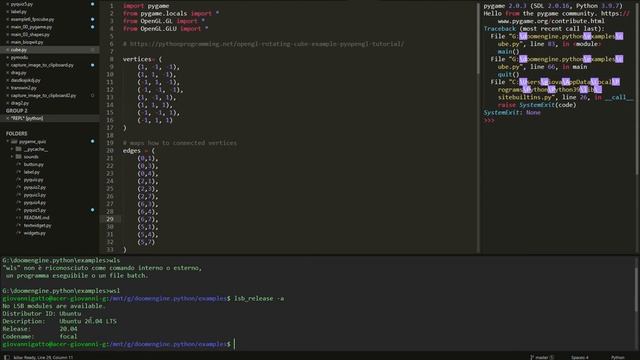
Task: Click line number 8 in the gutter
Action: 112,59
